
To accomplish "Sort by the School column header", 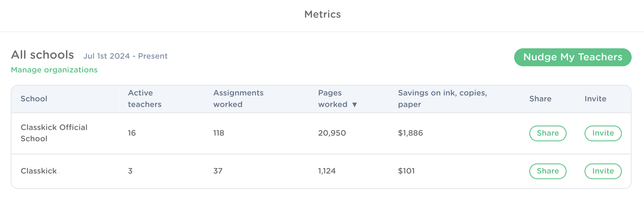I will (34, 99).
